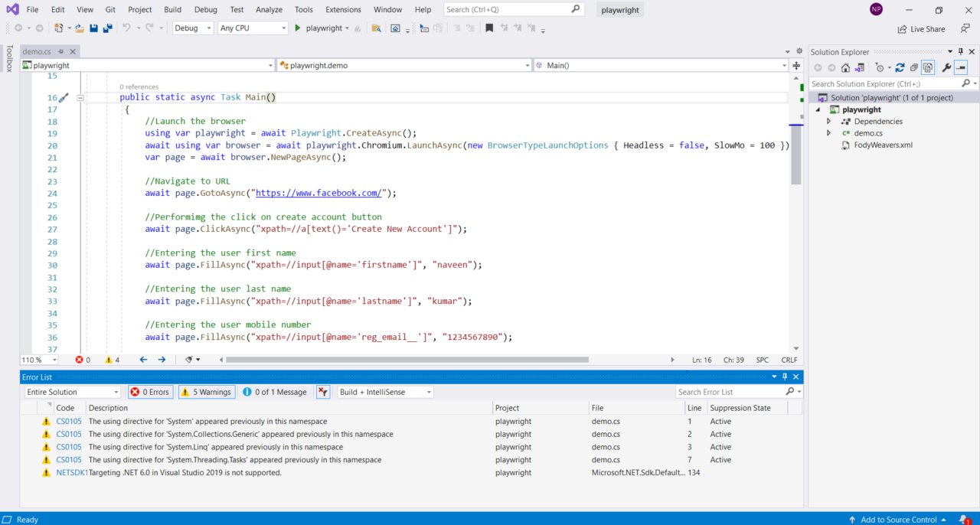Toggle Show All Files in Solution Explorer
This screenshot has height=525, width=980.
(927, 67)
